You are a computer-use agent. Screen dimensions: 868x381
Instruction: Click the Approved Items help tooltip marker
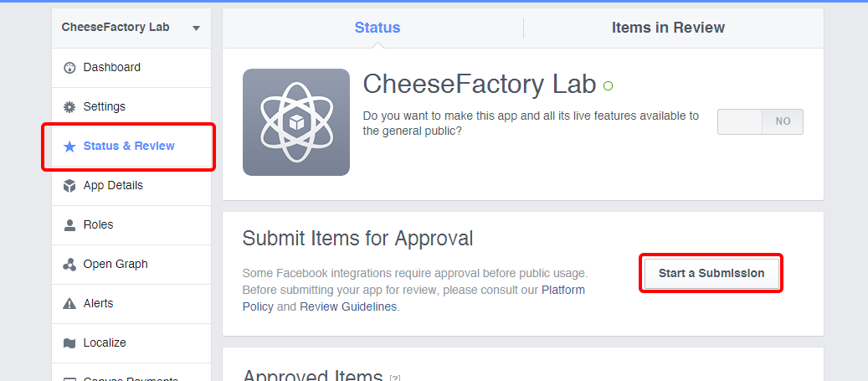click(x=395, y=378)
